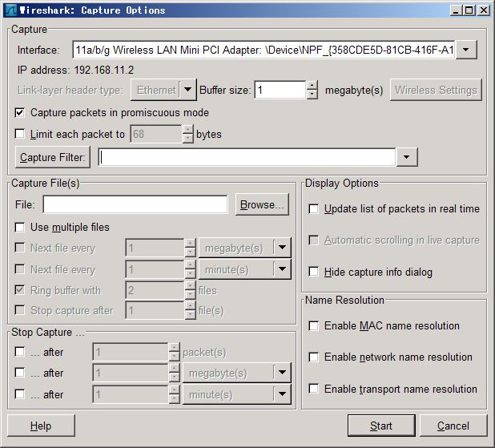Check Use multiple files
Image resolution: width=495 pixels, height=448 pixels.
click(x=19, y=227)
